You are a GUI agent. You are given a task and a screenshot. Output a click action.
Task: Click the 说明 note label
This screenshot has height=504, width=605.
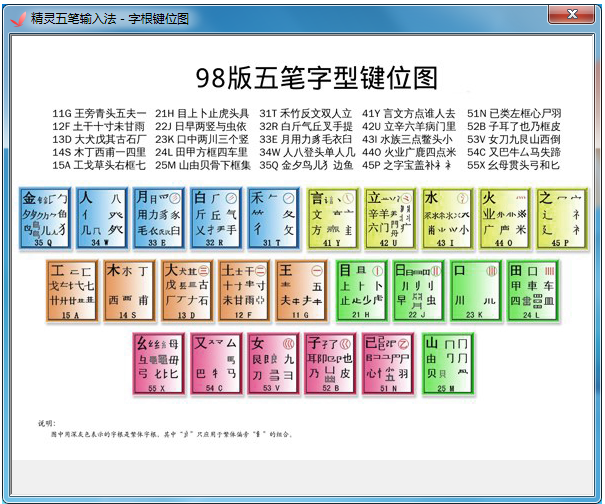[47, 423]
